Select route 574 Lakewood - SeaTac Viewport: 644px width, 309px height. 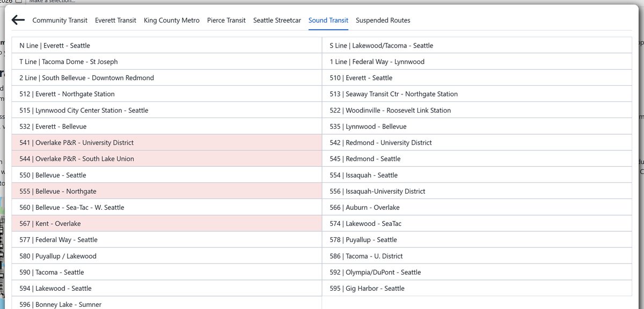(477, 223)
